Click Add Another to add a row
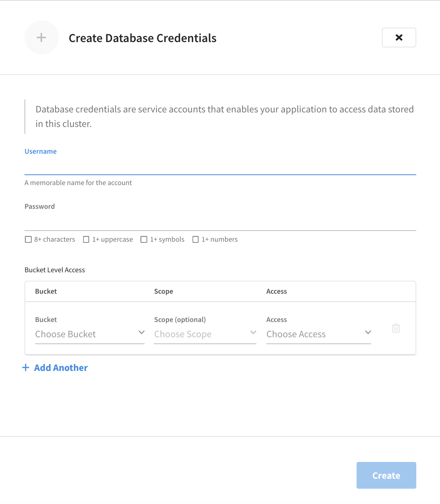The height and width of the screenshot is (504, 440). [x=60, y=367]
